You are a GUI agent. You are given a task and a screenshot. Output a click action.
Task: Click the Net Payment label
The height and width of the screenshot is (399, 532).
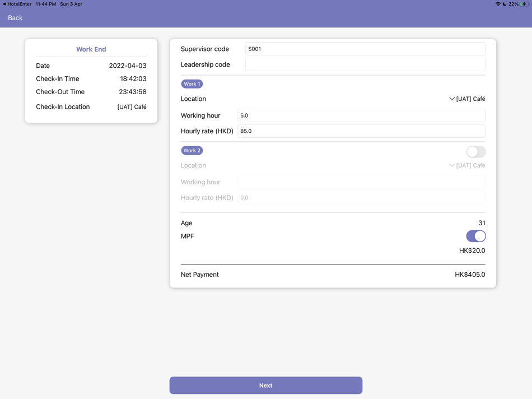pos(200,275)
